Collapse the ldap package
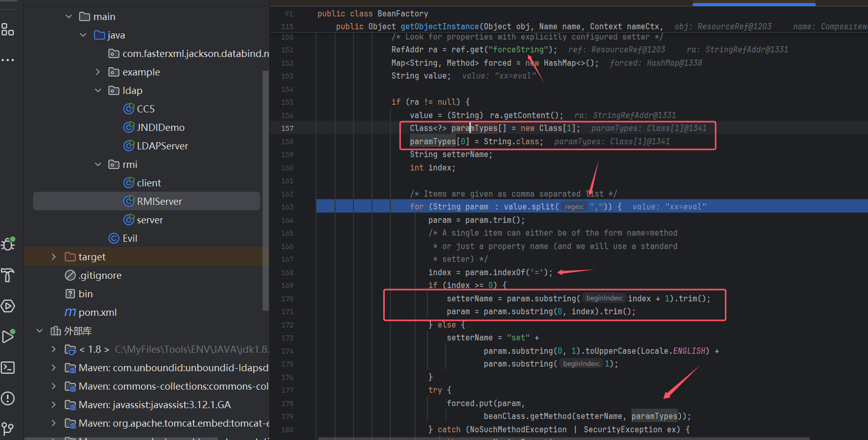868x440 pixels. pyautogui.click(x=98, y=90)
